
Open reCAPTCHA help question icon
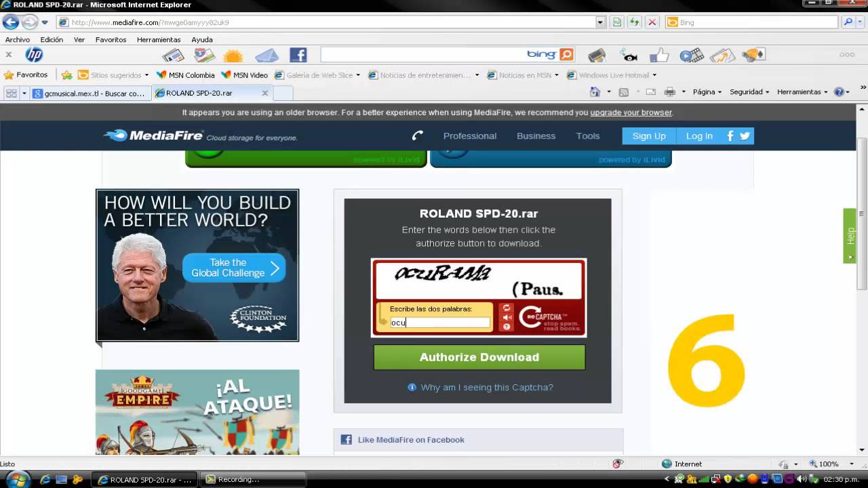[x=507, y=327]
